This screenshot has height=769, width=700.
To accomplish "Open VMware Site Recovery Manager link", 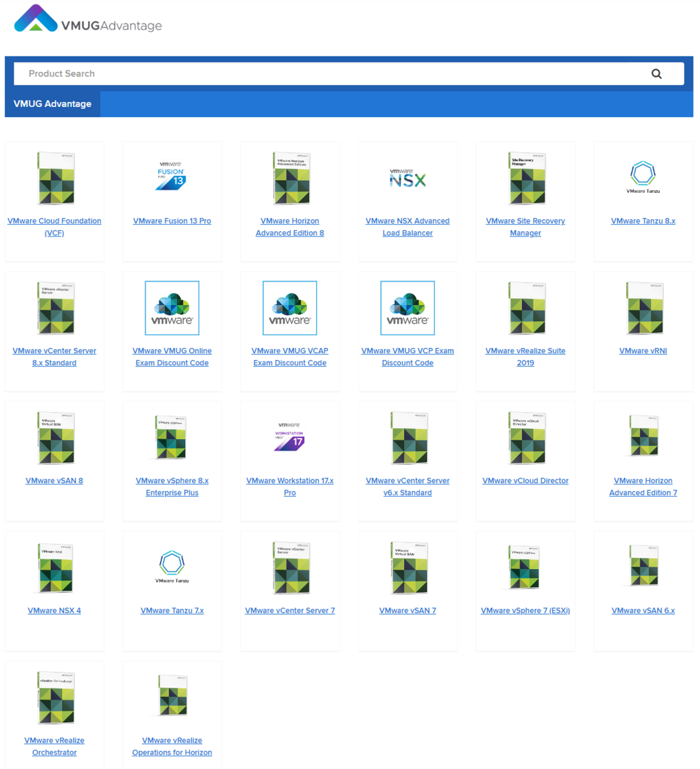I will point(526,227).
